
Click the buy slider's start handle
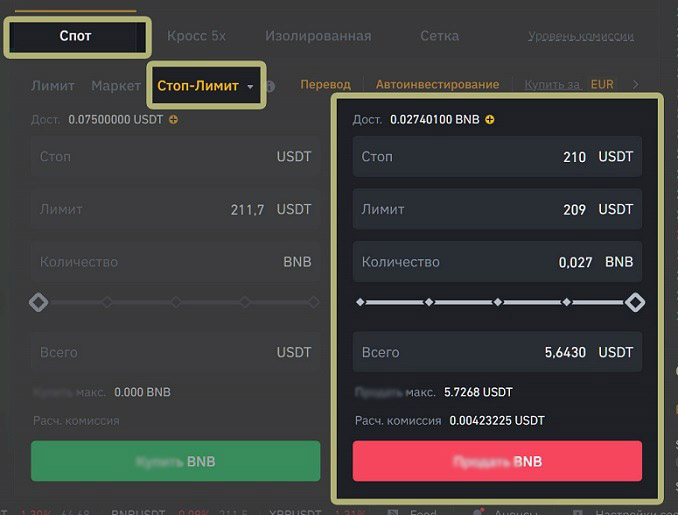[x=38, y=302]
